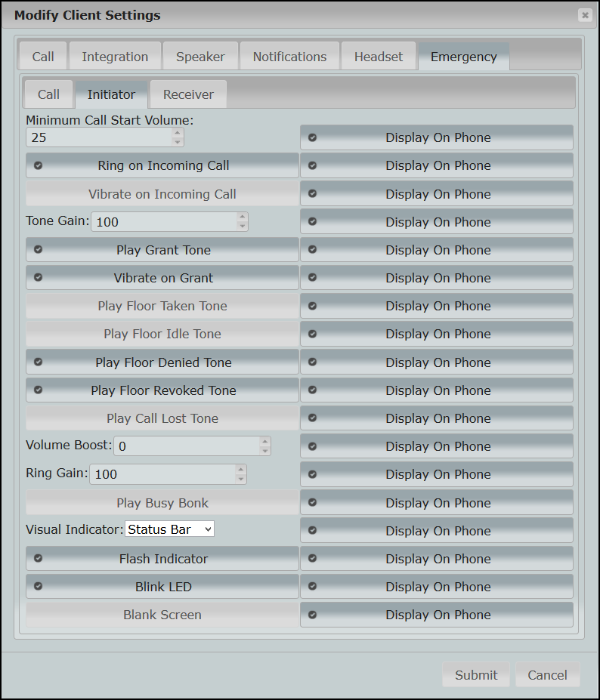
Task: Turn off Play Grant Tone
Action: 162,250
